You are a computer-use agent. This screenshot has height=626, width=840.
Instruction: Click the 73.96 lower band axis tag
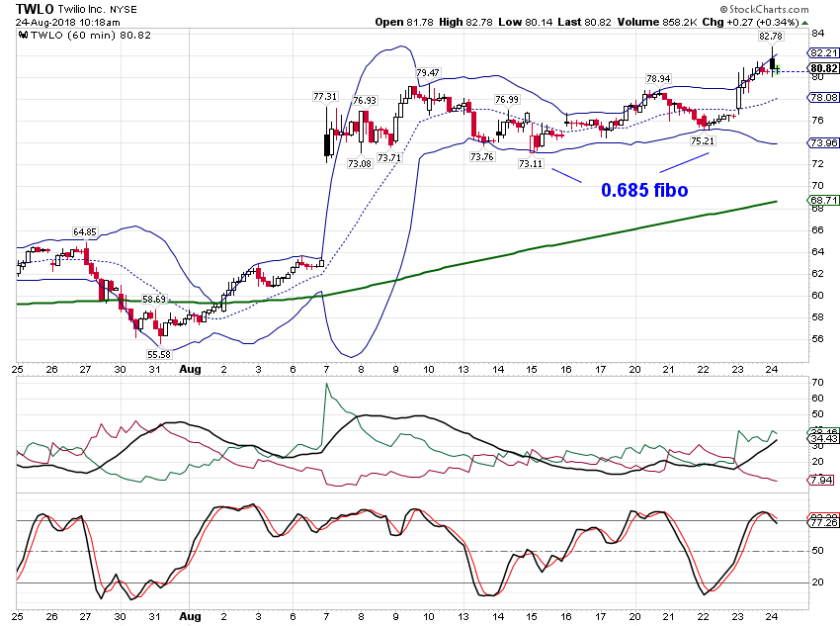823,142
